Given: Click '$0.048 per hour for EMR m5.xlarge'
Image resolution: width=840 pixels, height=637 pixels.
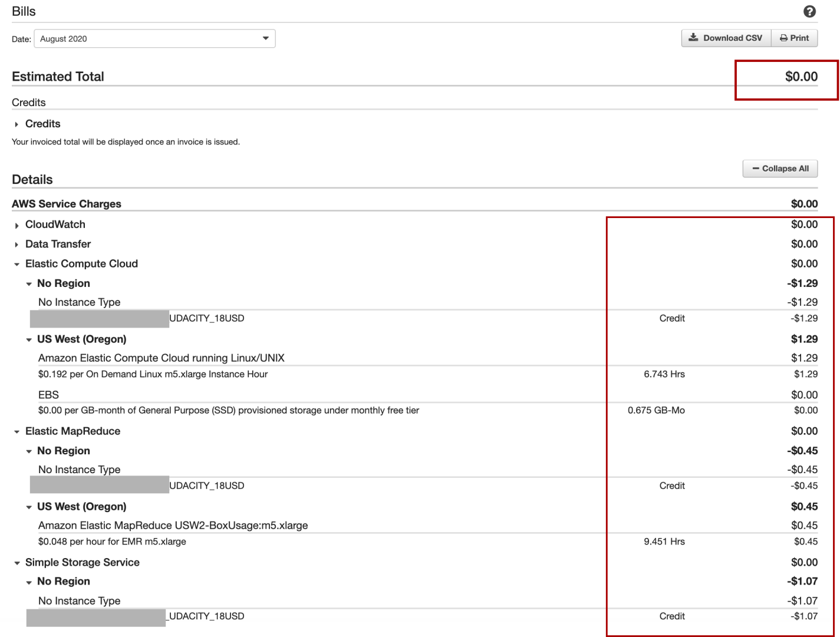Looking at the screenshot, I should (x=112, y=542).
